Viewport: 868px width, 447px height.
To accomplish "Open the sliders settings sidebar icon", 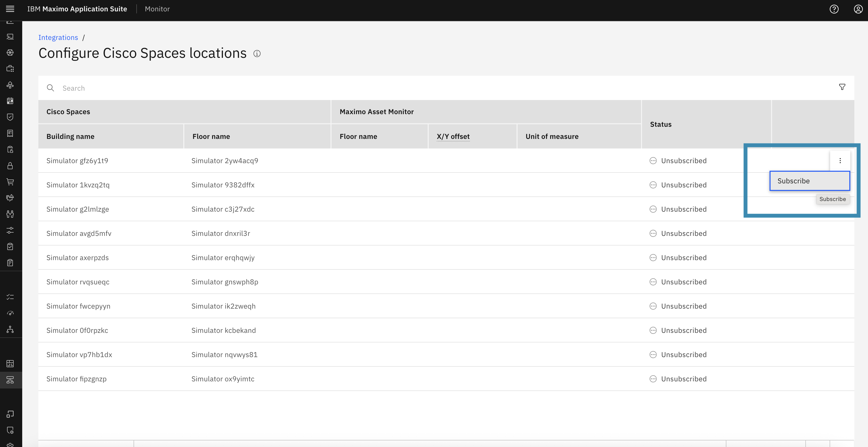I will coord(10,230).
